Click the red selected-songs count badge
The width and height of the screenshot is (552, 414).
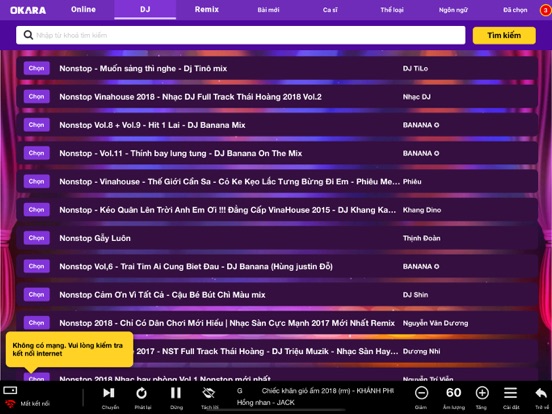point(545,10)
